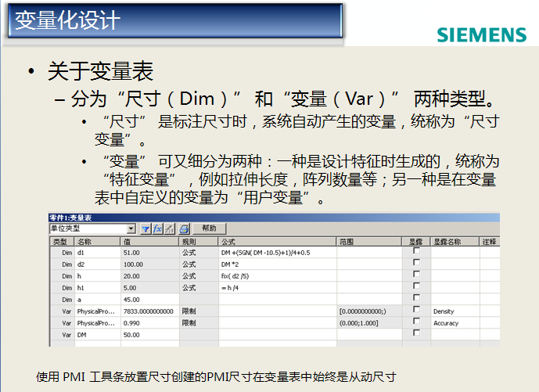Click the value cell 20.00
This screenshot has height=392, width=539.
tap(149, 276)
